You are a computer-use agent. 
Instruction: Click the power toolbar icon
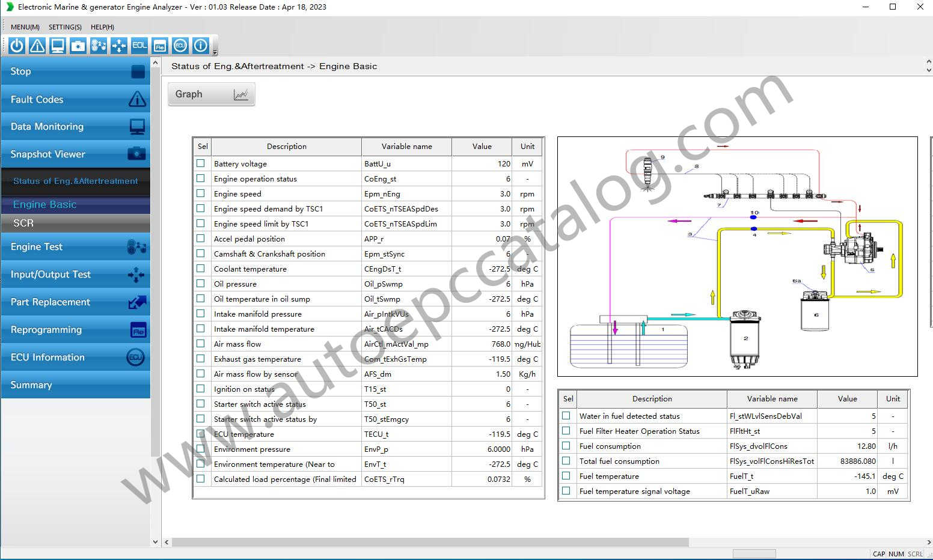pyautogui.click(x=17, y=46)
